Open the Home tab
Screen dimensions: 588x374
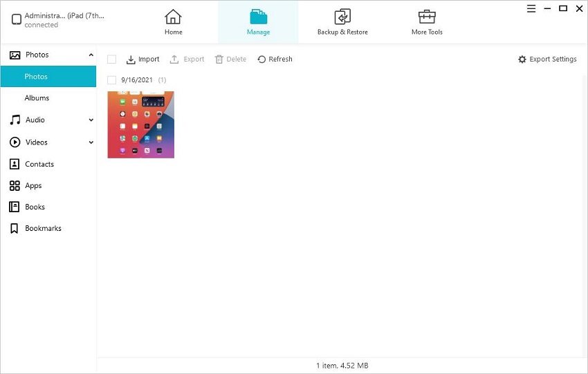173,23
